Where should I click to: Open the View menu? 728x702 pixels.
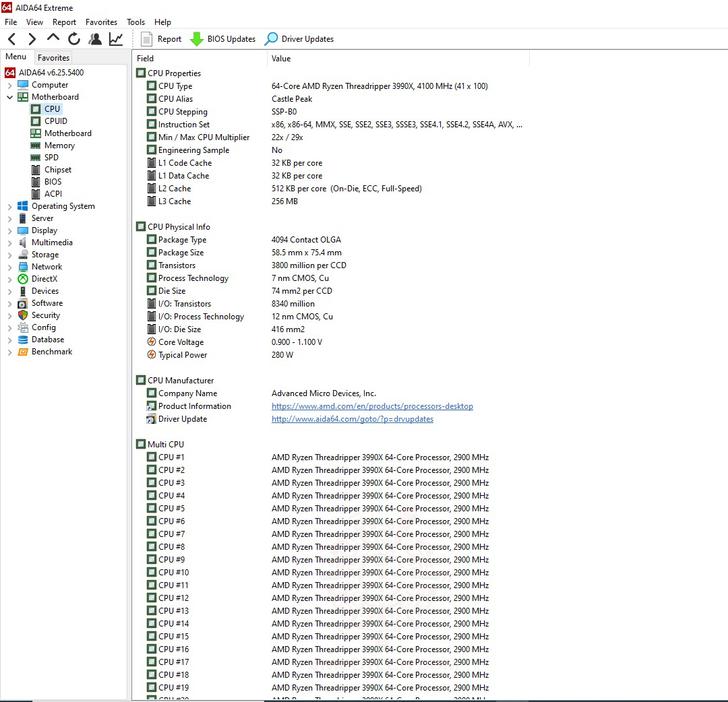click(34, 22)
